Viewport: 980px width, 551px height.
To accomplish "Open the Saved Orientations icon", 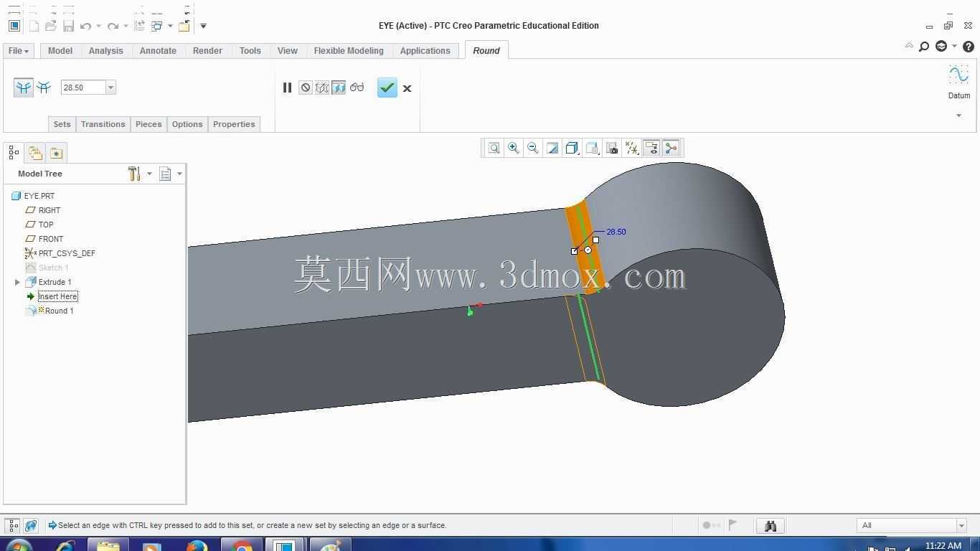I will pos(592,148).
